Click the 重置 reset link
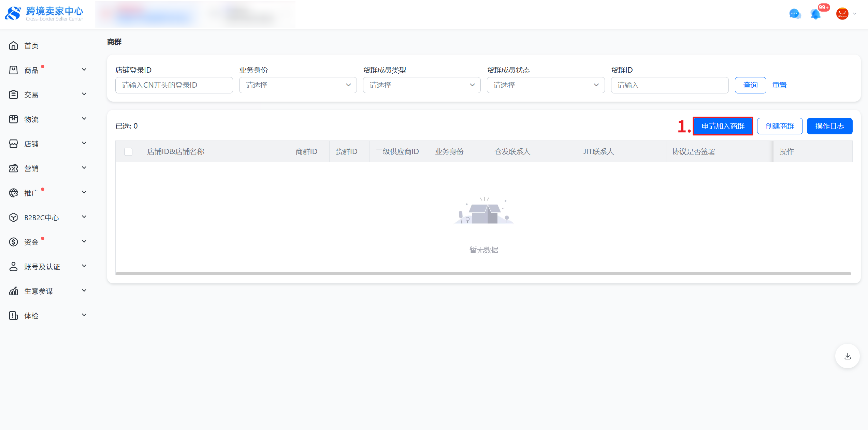The width and height of the screenshot is (868, 430). 779,85
